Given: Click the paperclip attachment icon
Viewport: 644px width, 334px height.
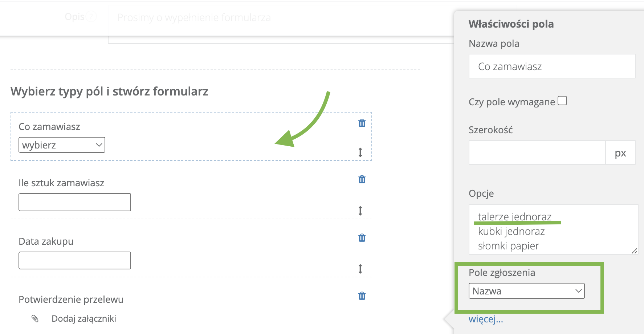Looking at the screenshot, I should 35,318.
